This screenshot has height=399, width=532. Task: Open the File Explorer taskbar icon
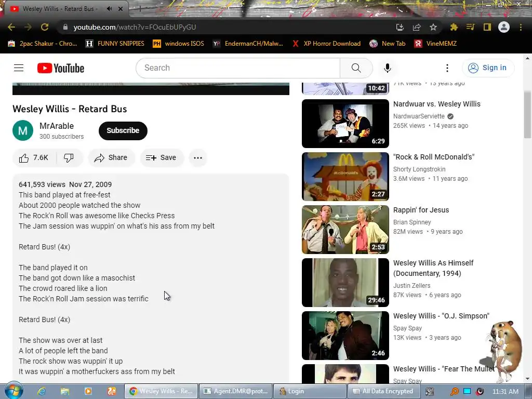click(x=65, y=392)
